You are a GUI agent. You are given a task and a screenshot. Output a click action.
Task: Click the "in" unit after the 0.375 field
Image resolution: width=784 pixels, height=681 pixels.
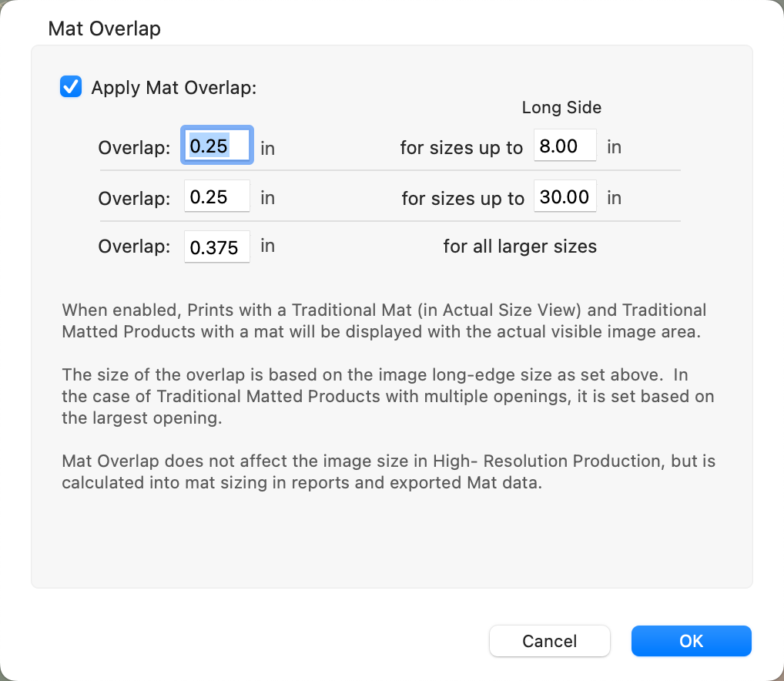tap(267, 247)
